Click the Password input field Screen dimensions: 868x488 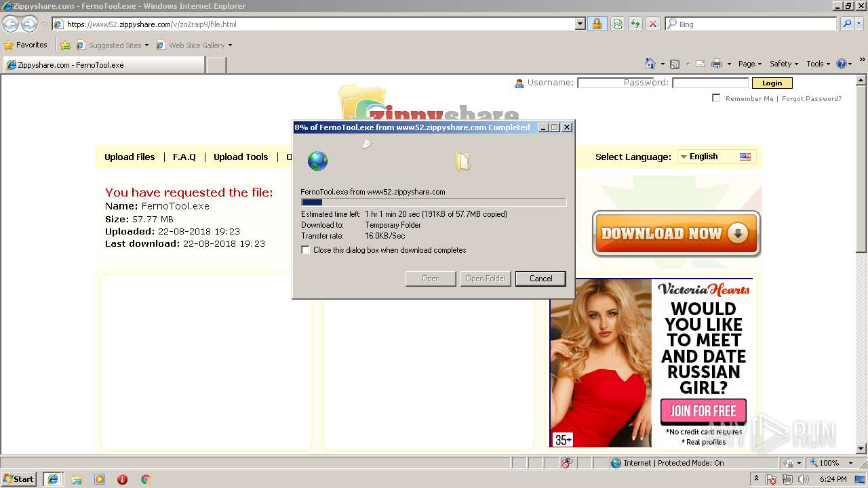[x=710, y=83]
